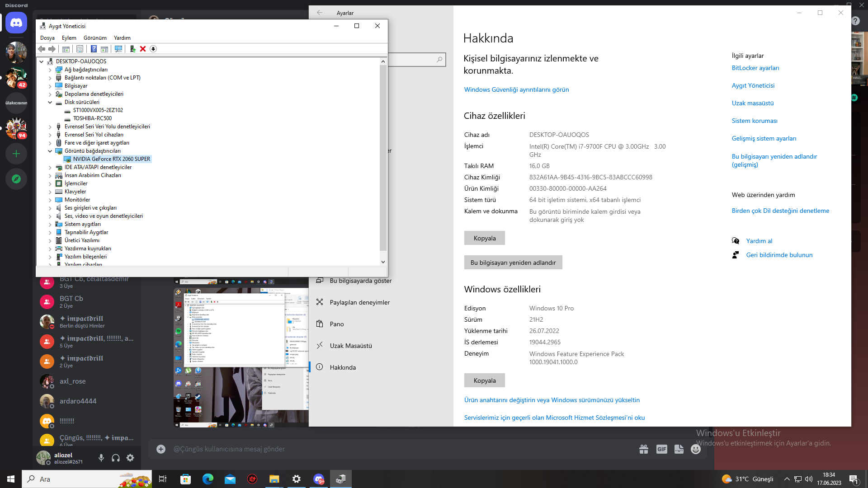Click the blue help question mark icon
This screenshot has height=488, width=868.
tap(94, 49)
